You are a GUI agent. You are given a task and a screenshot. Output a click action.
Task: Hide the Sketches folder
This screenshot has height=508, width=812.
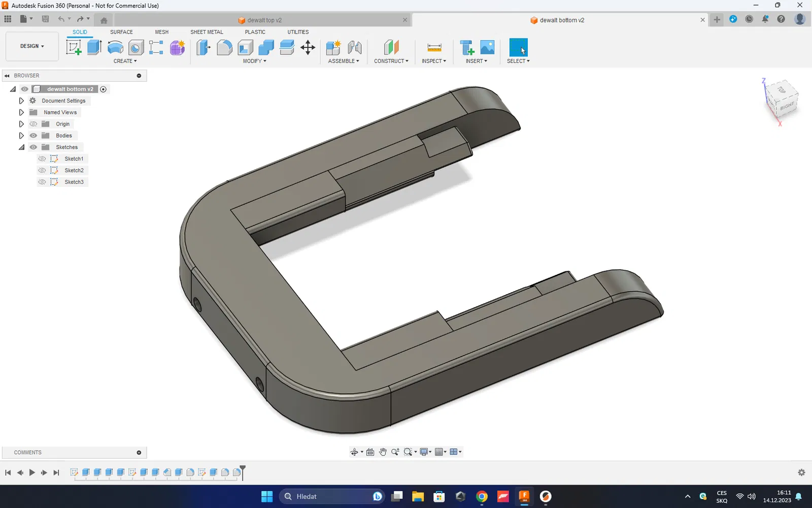tap(33, 147)
